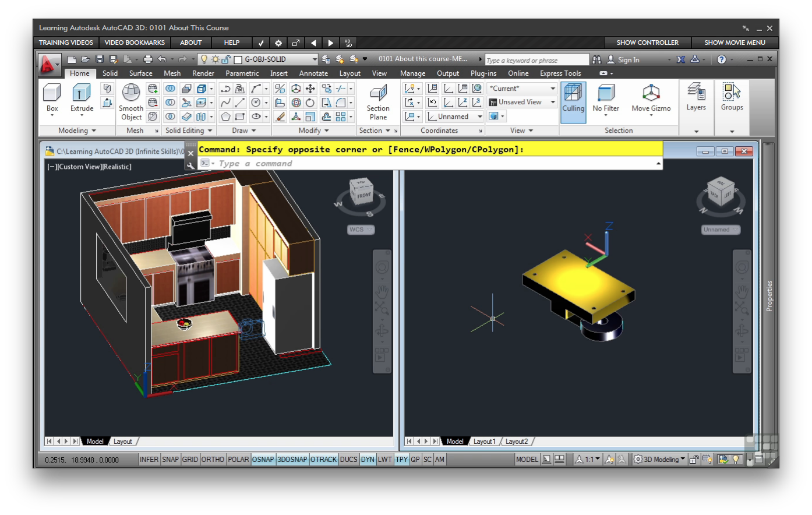Toggle the Culling selection button

[x=573, y=102]
